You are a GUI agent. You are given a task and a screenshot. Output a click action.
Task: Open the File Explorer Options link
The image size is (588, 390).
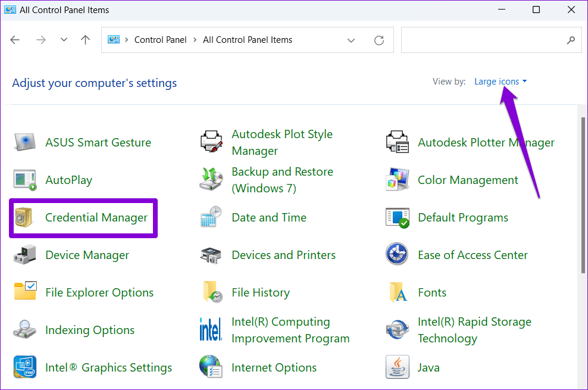pos(99,292)
